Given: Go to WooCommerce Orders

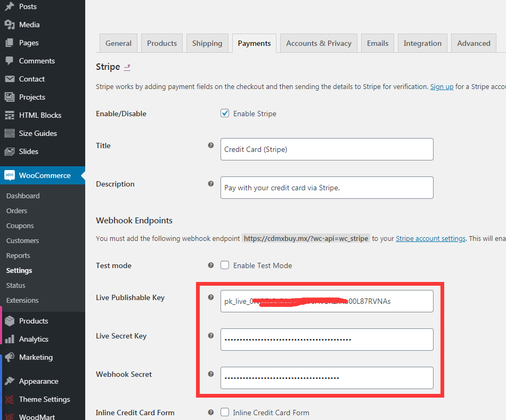Looking at the screenshot, I should point(17,211).
